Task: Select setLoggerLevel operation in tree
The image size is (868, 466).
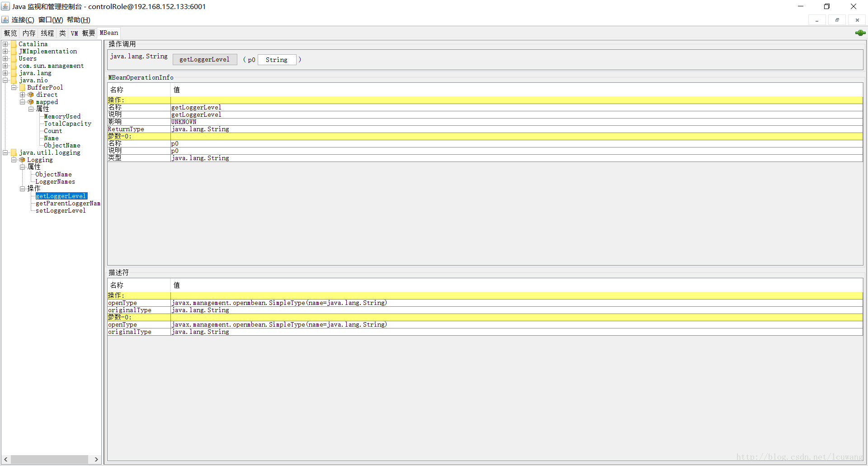Action: point(61,210)
